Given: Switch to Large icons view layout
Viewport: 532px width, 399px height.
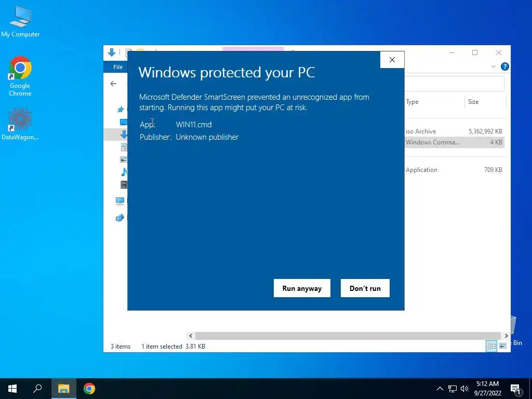Looking at the screenshot, I should coord(503,346).
